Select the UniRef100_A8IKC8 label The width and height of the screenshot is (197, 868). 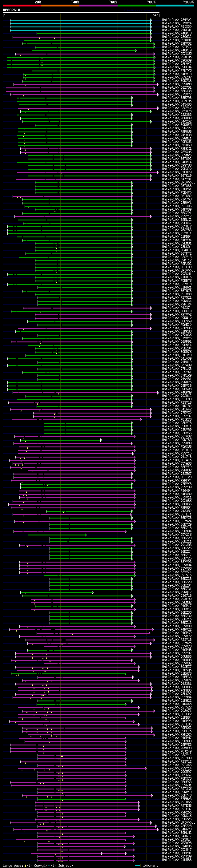(x=177, y=419)
